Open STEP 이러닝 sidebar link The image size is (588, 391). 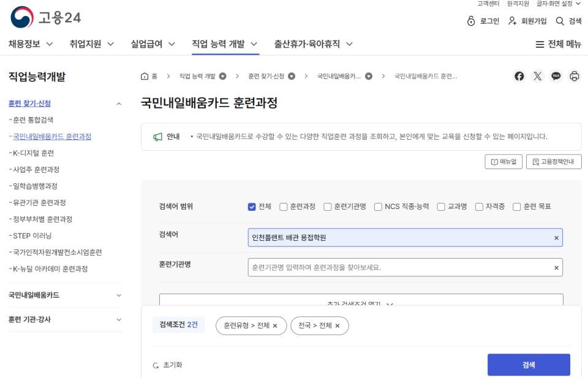pyautogui.click(x=32, y=236)
